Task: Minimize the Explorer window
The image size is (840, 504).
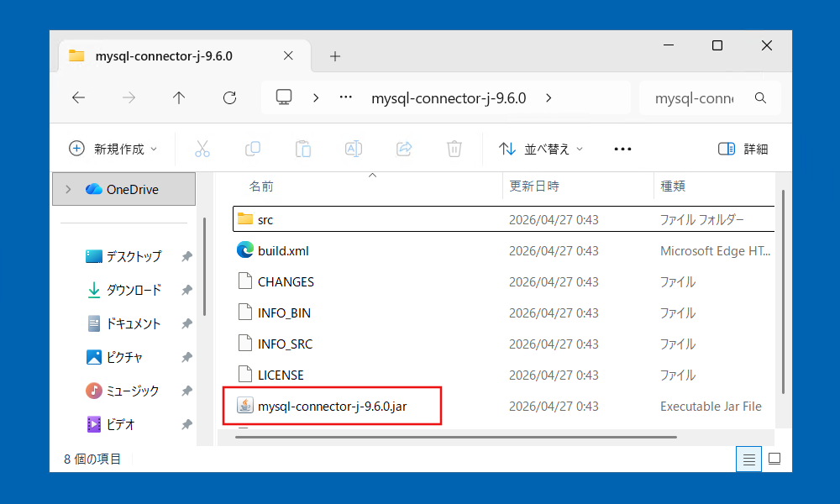Action: tap(669, 45)
